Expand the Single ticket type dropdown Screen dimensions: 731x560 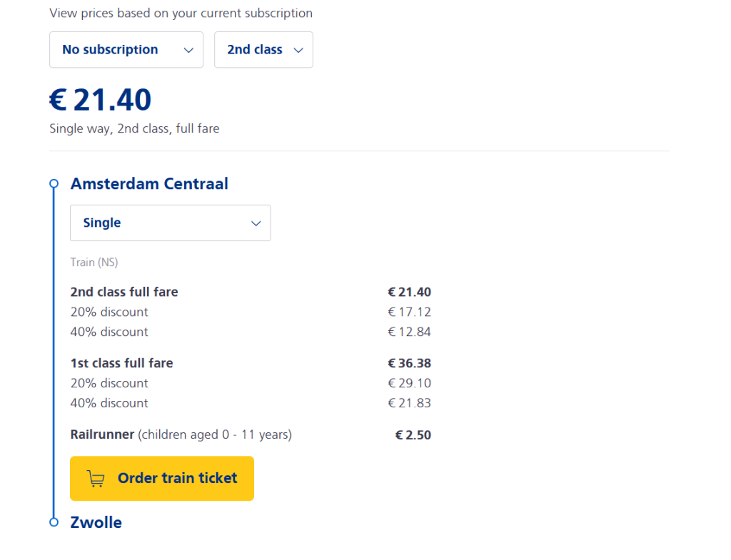170,223
